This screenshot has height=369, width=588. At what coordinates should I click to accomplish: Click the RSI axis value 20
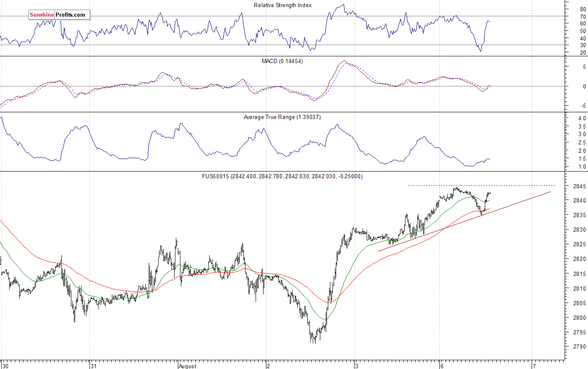point(582,53)
